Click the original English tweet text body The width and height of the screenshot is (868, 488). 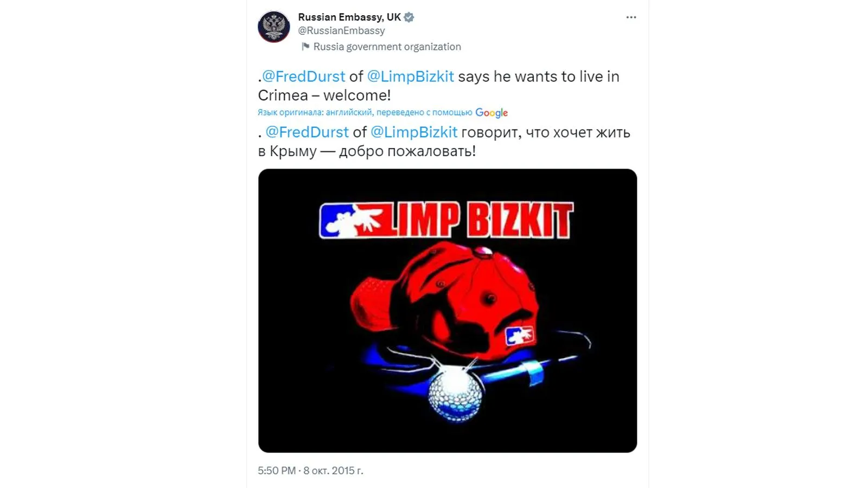click(x=438, y=86)
